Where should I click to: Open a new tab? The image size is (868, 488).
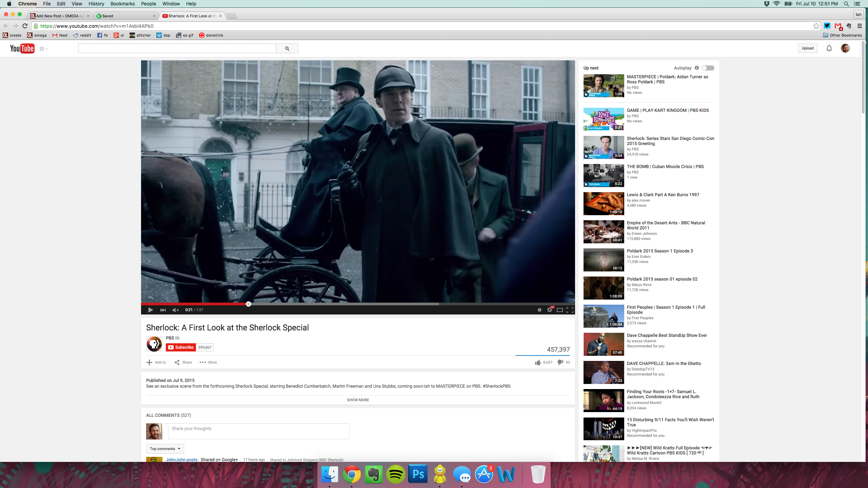pyautogui.click(x=232, y=16)
